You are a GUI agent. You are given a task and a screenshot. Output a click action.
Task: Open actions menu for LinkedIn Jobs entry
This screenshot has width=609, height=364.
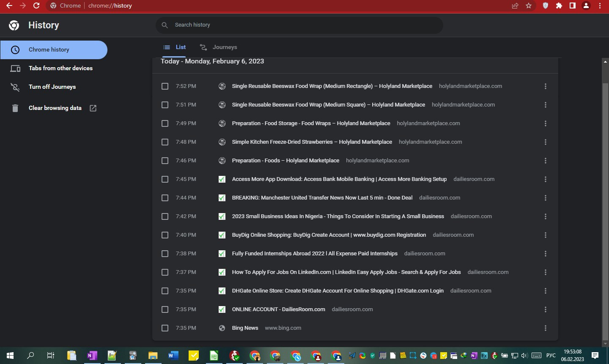coord(546,272)
